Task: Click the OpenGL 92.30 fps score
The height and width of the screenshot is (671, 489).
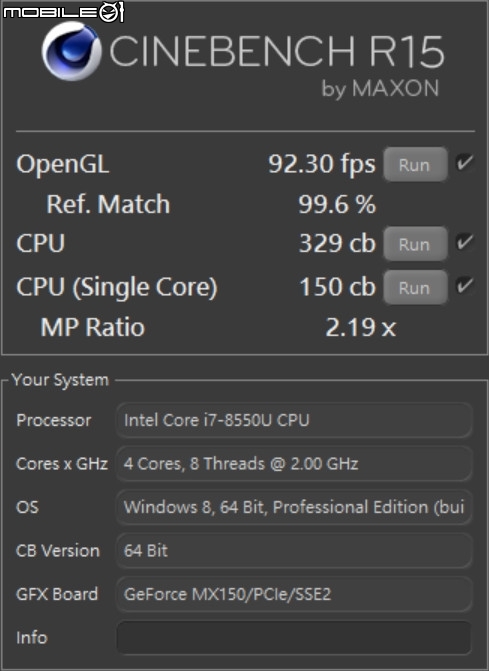Action: [322, 164]
